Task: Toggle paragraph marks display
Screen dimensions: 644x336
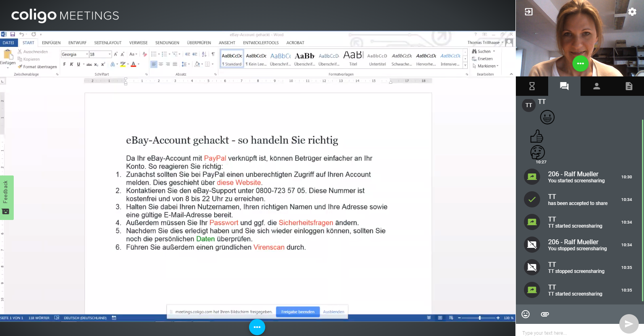Action: (x=213, y=54)
